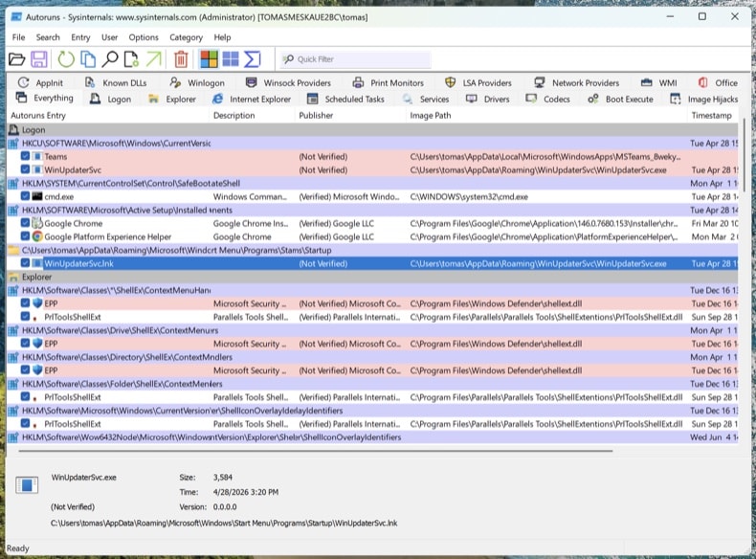
Task: Uncheck PrlToolsShellExt under Folder ContextMenuHandlers
Action: (x=25, y=397)
